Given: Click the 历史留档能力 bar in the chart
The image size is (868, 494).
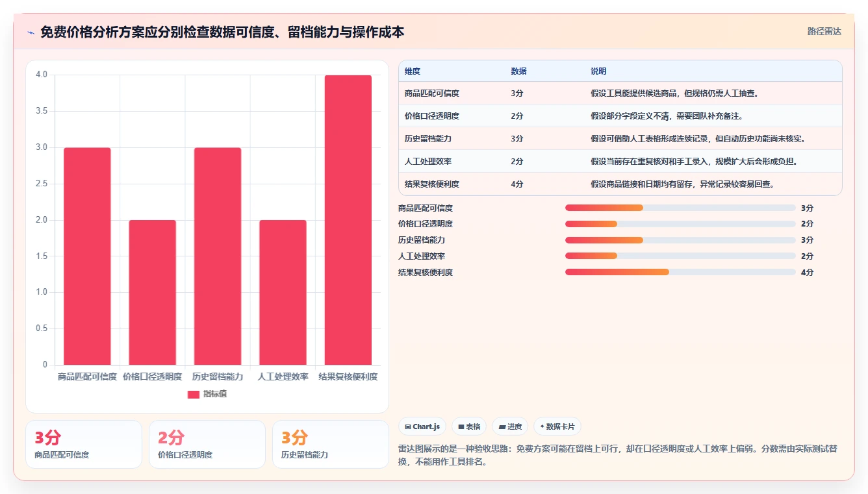Looking at the screenshot, I should pyautogui.click(x=218, y=256).
